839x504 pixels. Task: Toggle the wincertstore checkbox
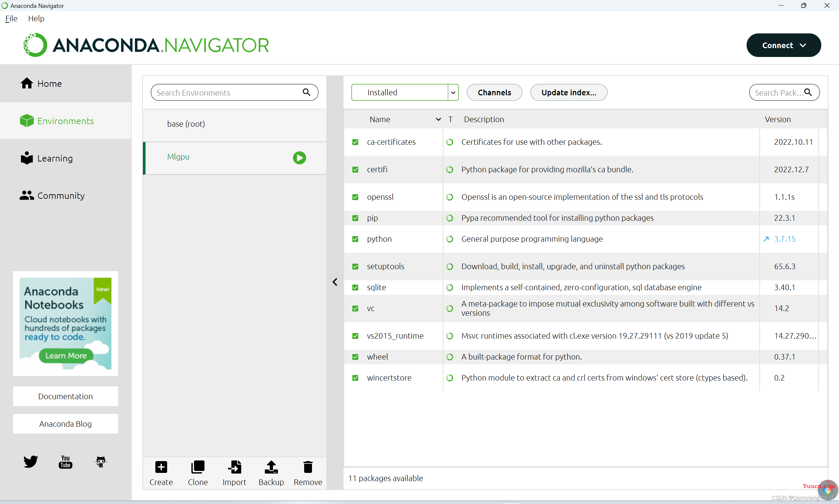coord(355,378)
